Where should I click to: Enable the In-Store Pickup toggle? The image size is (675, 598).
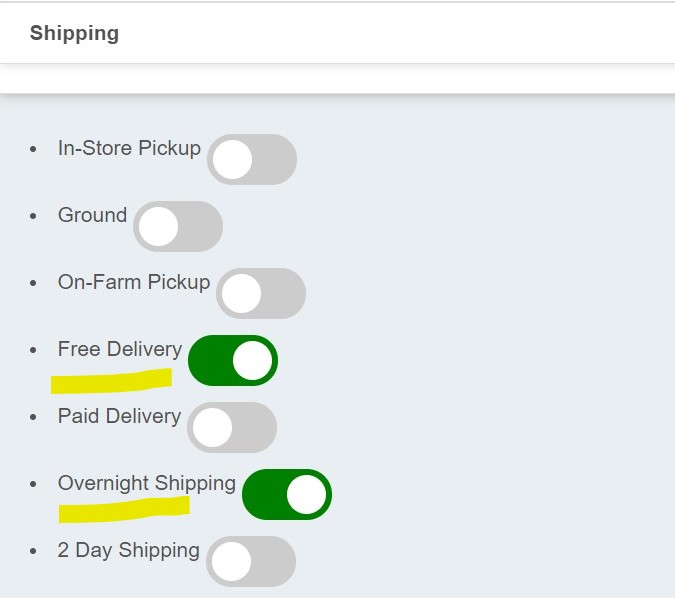252,160
